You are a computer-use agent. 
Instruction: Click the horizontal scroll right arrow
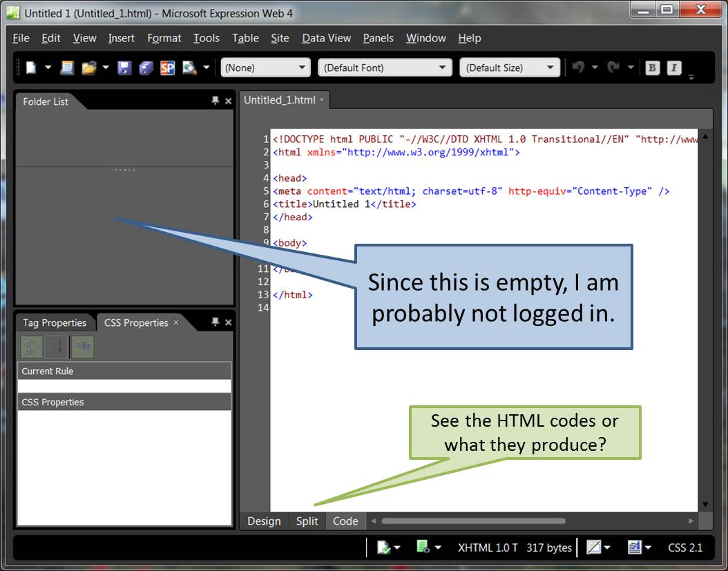pos(691,521)
